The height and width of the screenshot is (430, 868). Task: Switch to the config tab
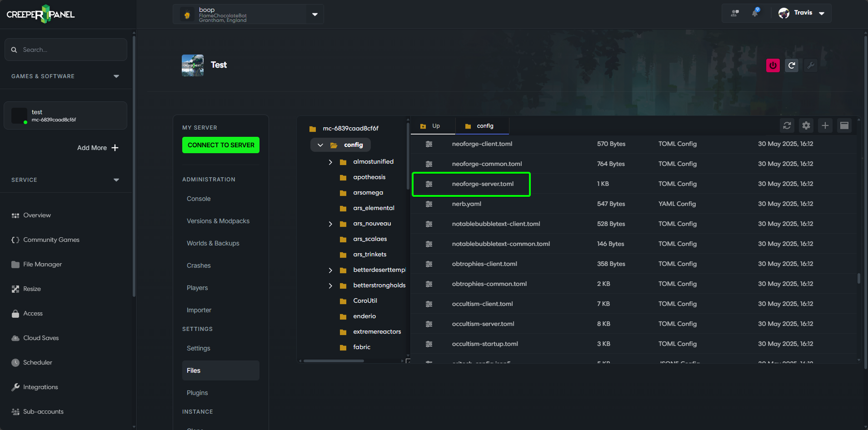click(482, 125)
